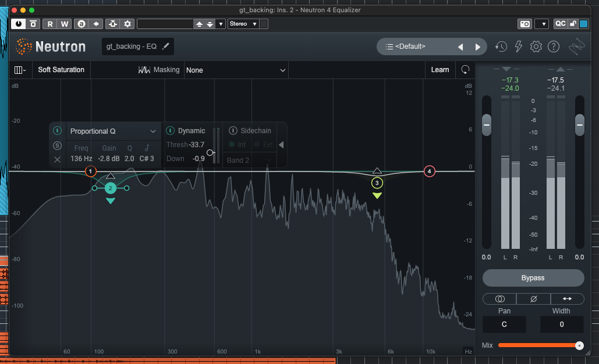Click the note value C# 3
Screen dimensions: 599x364
(147, 158)
